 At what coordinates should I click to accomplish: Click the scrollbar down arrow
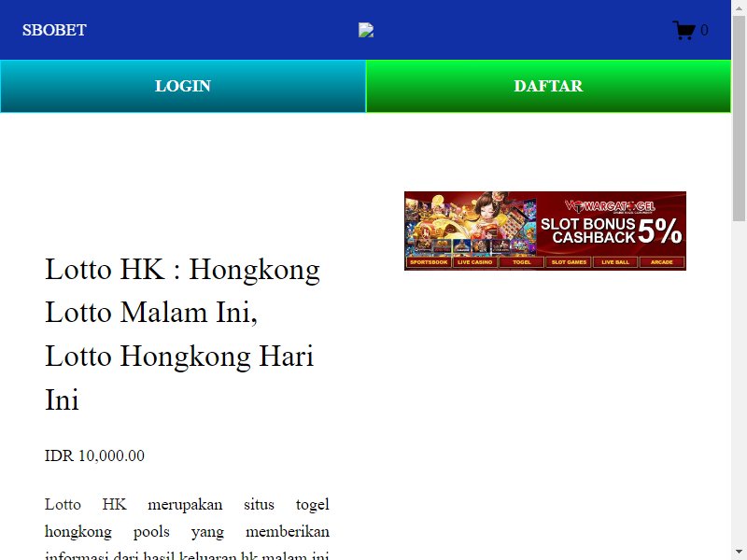tap(739, 553)
